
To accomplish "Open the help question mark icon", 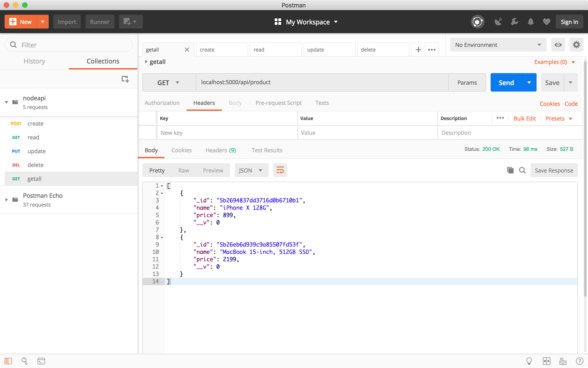I will [580, 361].
